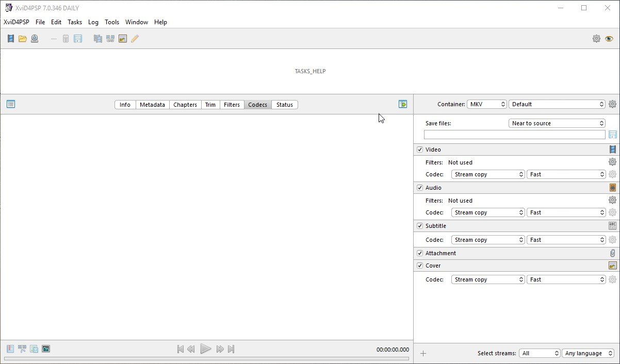Uncheck the Video checkbox
Viewport: 620px width, 364px height.
pyautogui.click(x=420, y=150)
